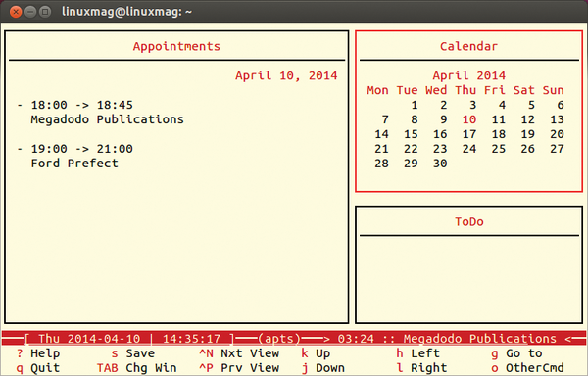Click the o OtherCmd command
The image size is (588, 376).
pos(527,368)
